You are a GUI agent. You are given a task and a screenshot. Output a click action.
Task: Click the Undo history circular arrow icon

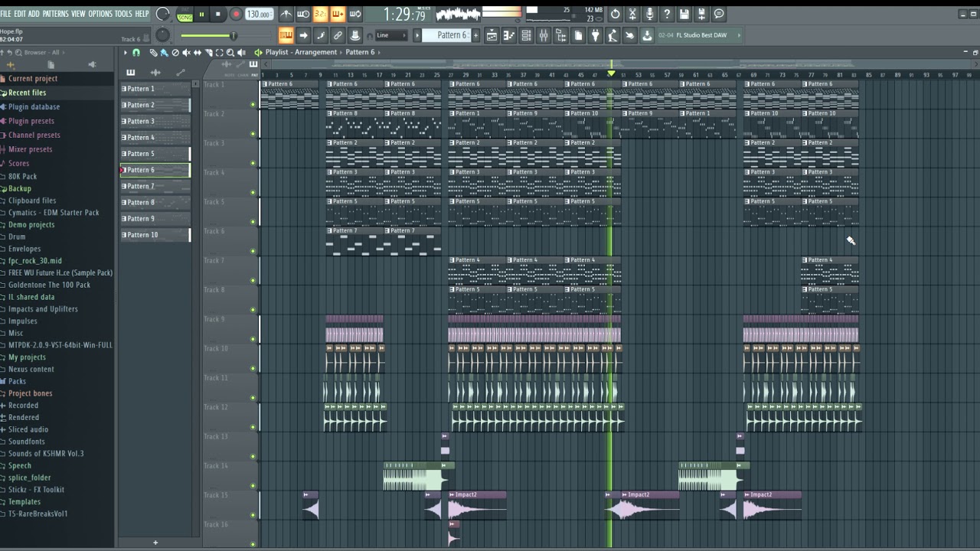(615, 14)
